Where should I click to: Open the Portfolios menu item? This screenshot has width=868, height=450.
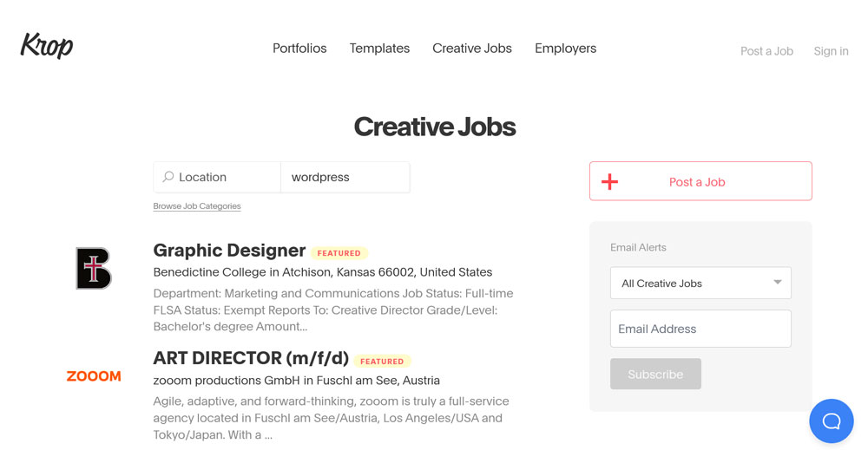(299, 49)
